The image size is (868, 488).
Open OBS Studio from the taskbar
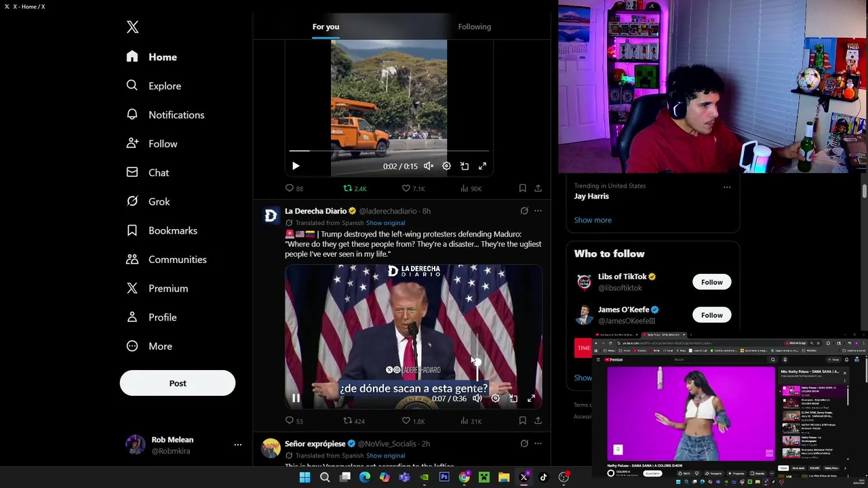(x=564, y=477)
